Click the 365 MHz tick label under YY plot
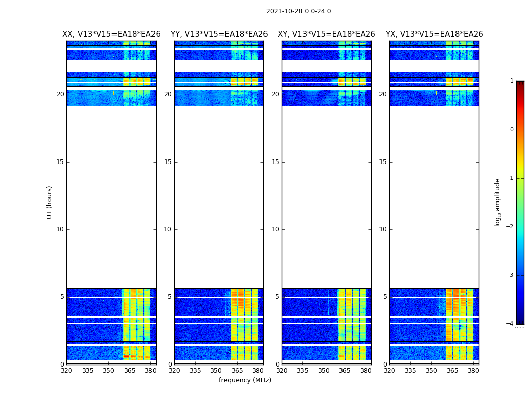The height and width of the screenshot is (405, 532). 237,371
